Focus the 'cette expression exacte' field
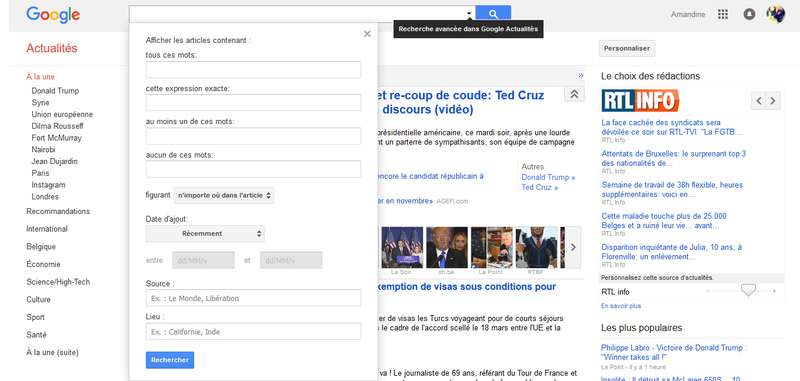 coord(253,103)
